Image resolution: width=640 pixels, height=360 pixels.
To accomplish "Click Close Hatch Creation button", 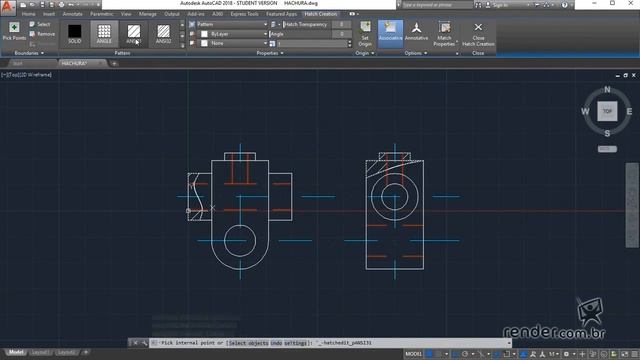I will [478, 34].
